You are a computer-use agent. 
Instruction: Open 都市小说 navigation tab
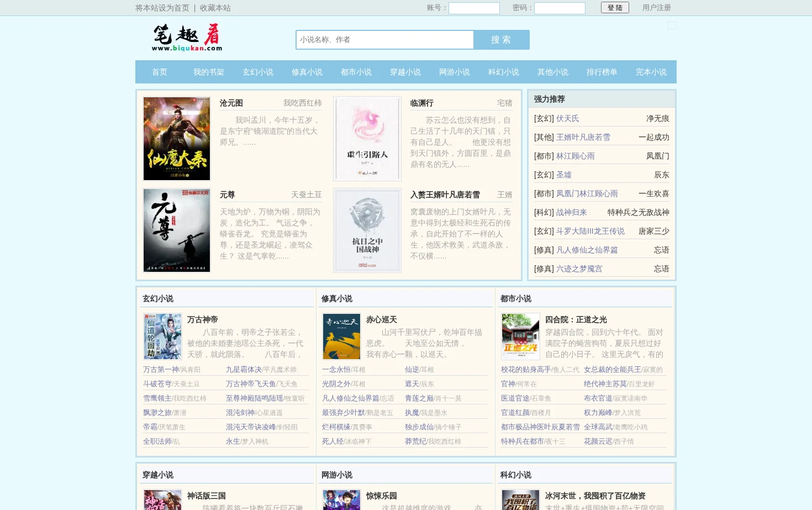(x=356, y=72)
